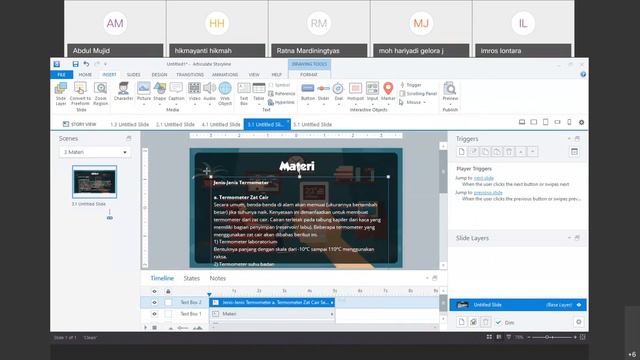This screenshot has height=360, width=640.
Task: Select desktop preview device icon
Action: click(x=522, y=122)
